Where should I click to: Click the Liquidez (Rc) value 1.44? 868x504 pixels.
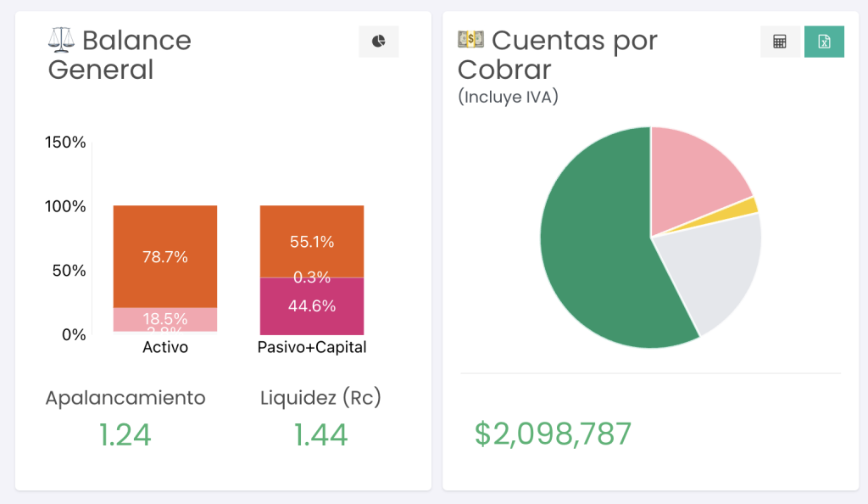(x=320, y=434)
